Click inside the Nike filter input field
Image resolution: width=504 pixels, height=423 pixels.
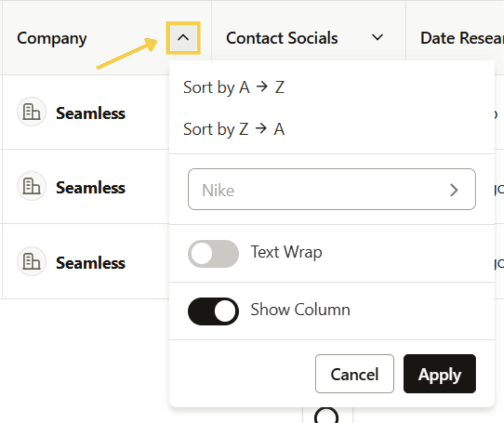tap(289, 190)
